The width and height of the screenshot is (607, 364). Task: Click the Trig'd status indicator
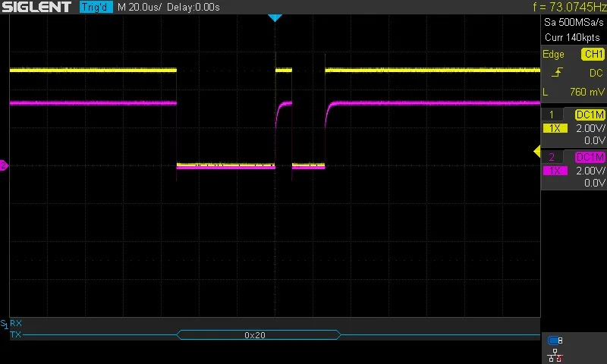click(x=96, y=7)
